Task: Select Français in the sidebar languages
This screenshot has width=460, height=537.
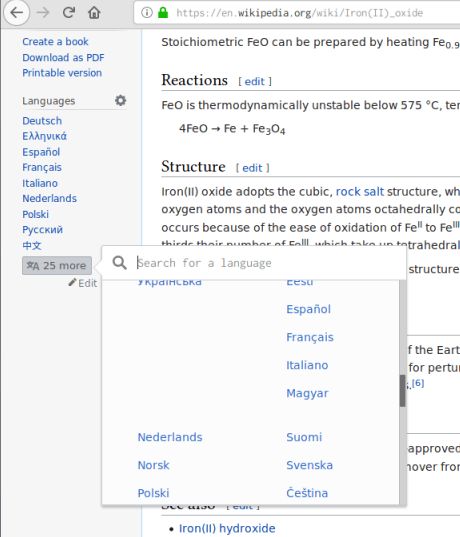Action: coord(42,167)
